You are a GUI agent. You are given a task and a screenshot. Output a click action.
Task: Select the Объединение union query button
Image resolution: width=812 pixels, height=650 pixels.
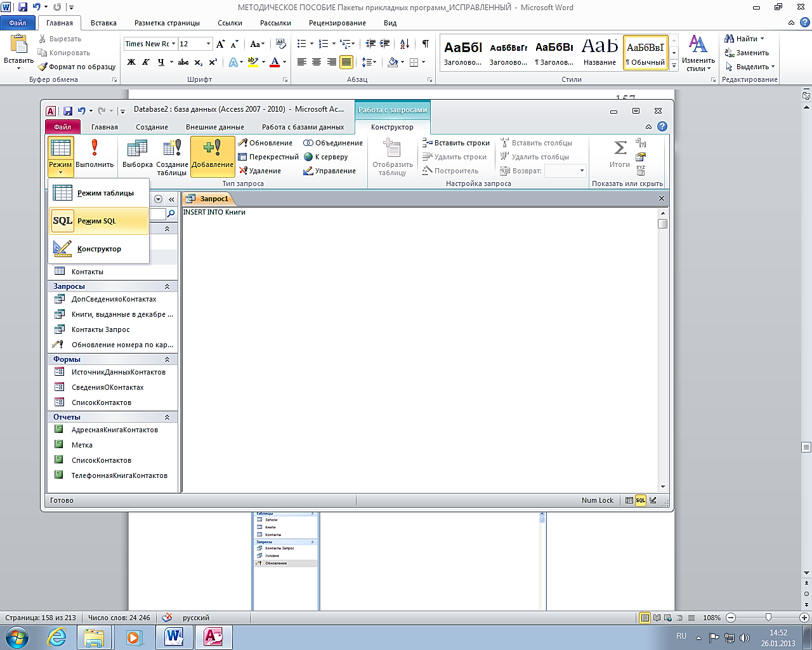(x=333, y=143)
